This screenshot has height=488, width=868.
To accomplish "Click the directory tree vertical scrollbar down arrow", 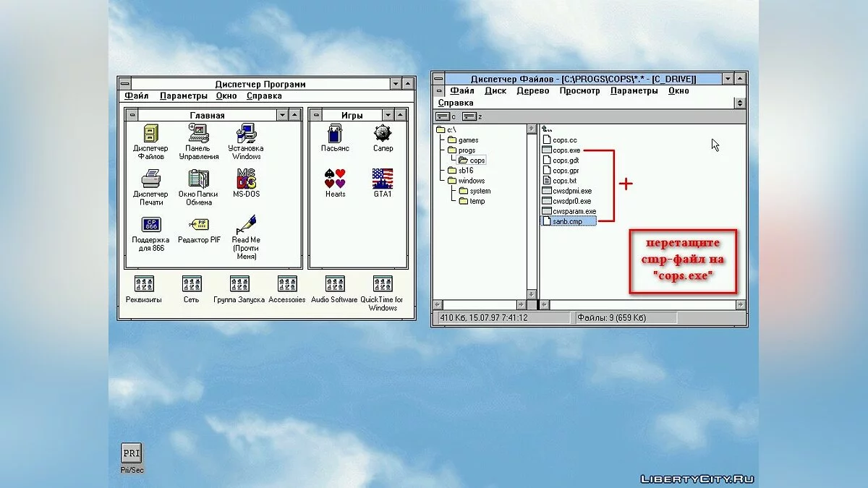I will (x=532, y=295).
